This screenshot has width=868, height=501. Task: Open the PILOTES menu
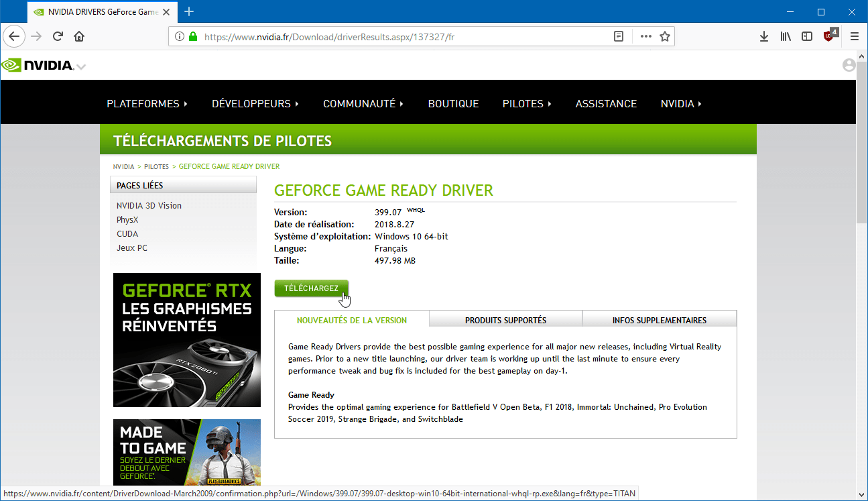(x=527, y=104)
